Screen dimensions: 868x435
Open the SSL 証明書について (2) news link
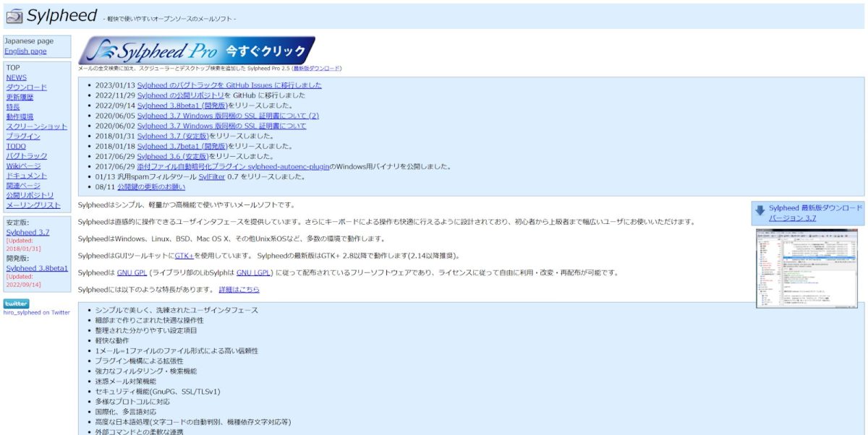[228, 116]
